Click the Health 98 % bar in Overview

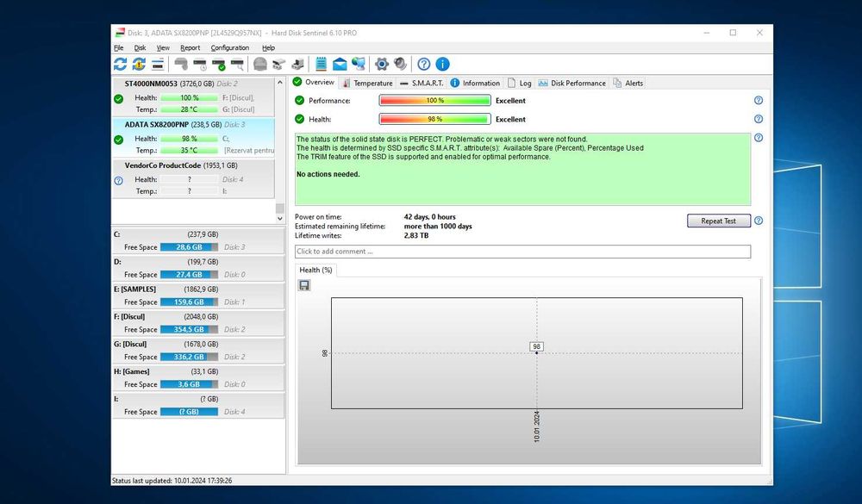click(434, 119)
